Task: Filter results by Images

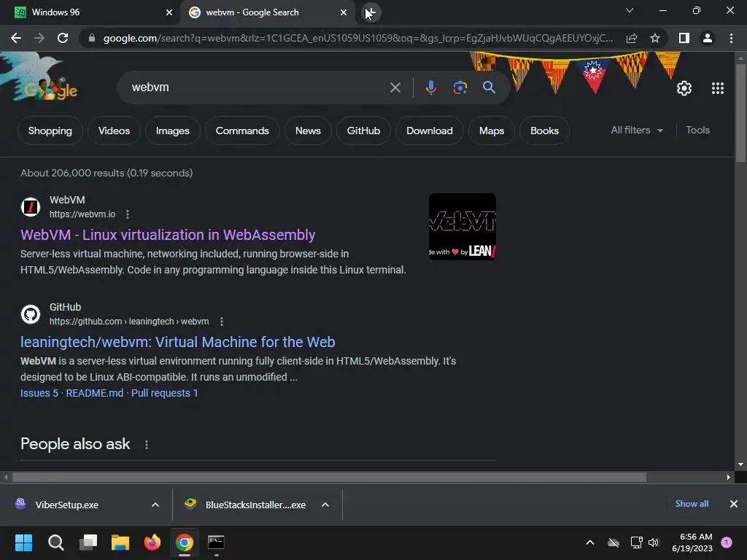Action: point(172,131)
